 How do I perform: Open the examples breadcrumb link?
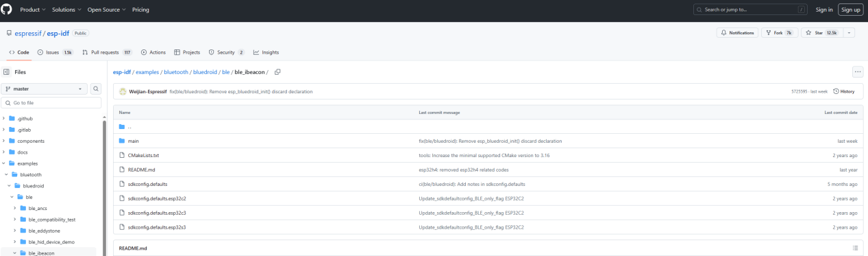point(147,72)
